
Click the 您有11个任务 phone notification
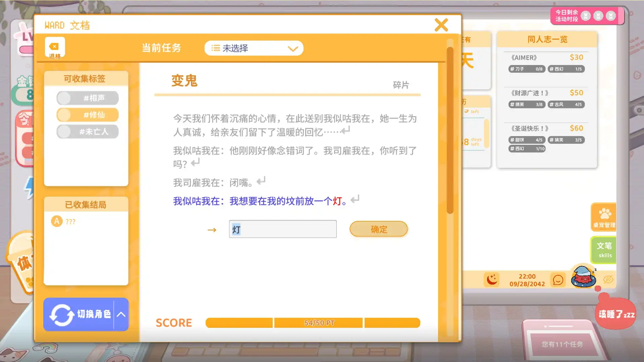562,344
